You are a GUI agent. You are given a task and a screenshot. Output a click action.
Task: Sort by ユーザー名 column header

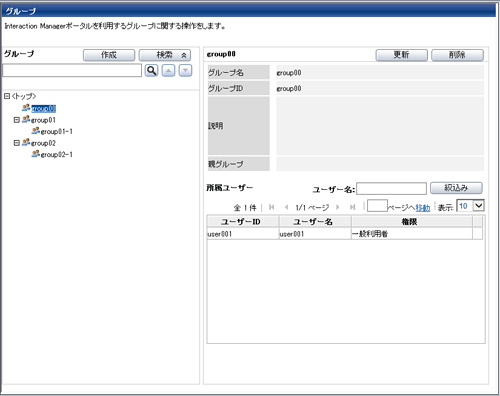point(315,222)
